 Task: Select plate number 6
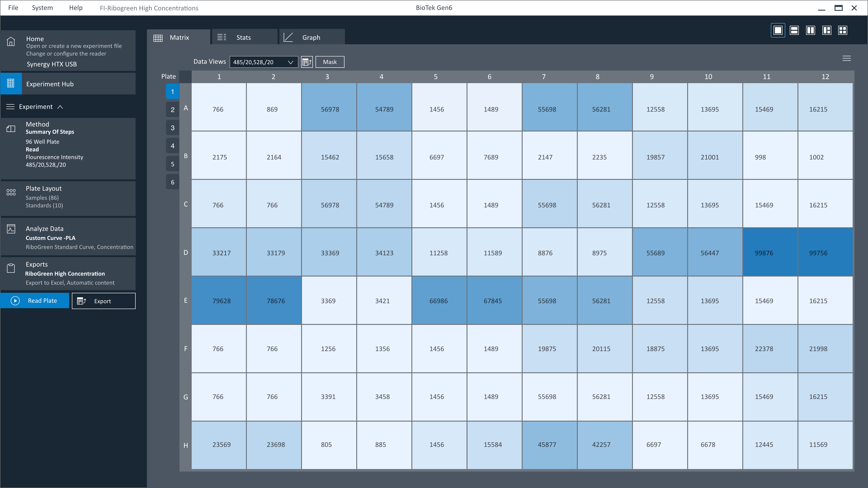tap(172, 182)
